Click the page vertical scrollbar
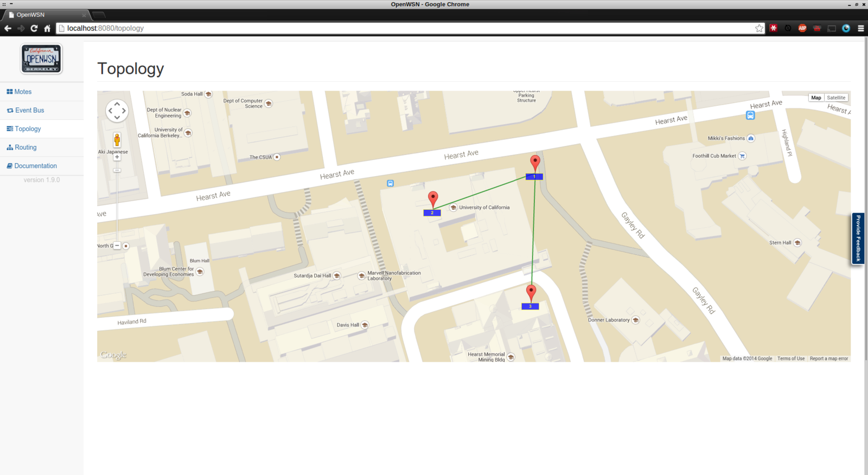Image resolution: width=868 pixels, height=475 pixels. click(866, 198)
